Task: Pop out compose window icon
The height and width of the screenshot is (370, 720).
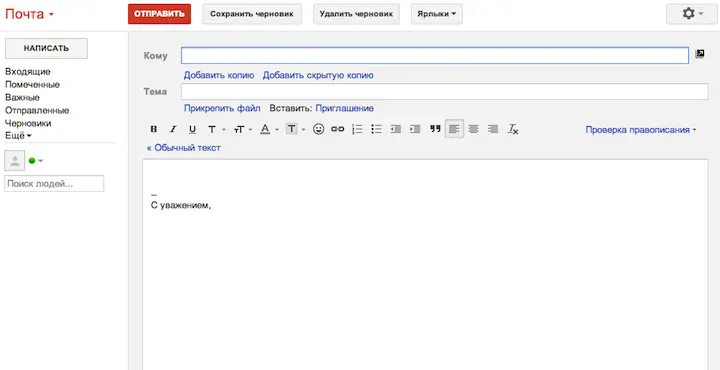Action: coord(700,54)
